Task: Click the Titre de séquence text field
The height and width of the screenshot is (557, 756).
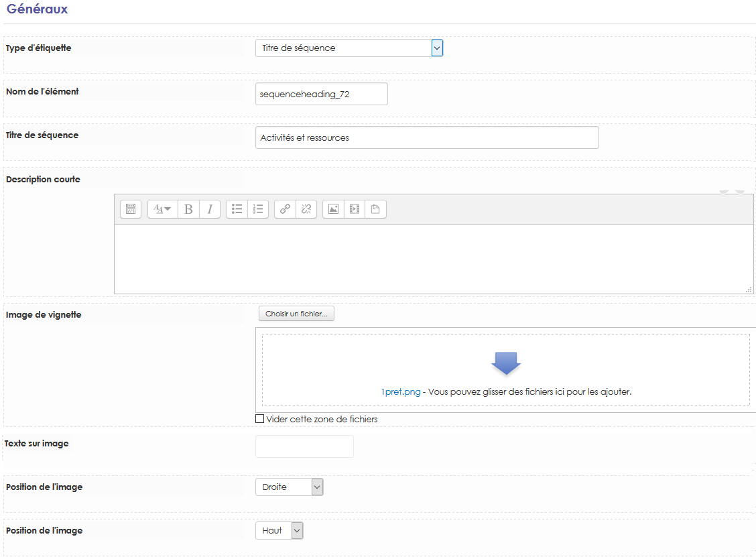Action: coord(426,137)
